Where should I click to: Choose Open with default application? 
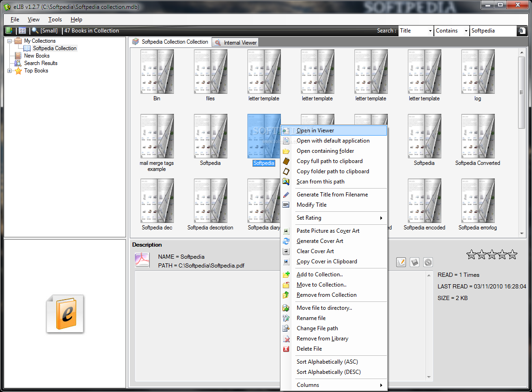pos(334,141)
